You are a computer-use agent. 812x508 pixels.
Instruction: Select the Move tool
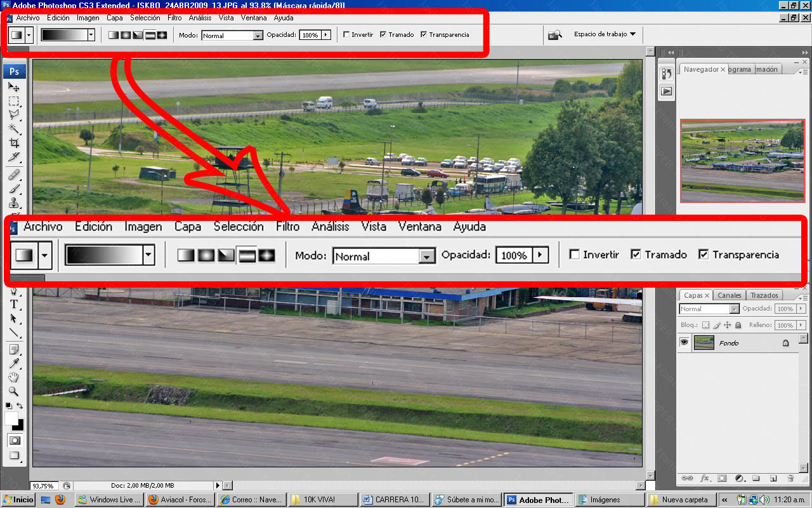(13, 87)
